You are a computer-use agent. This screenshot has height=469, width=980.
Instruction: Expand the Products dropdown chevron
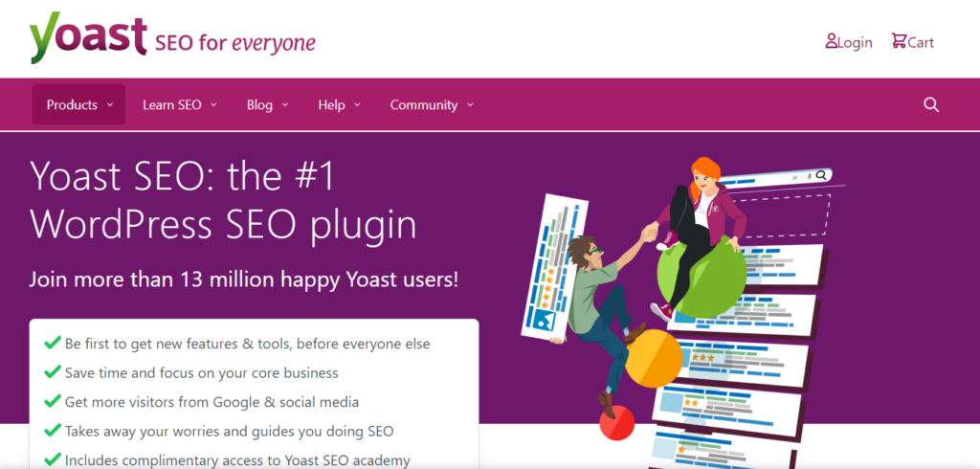click(110, 105)
